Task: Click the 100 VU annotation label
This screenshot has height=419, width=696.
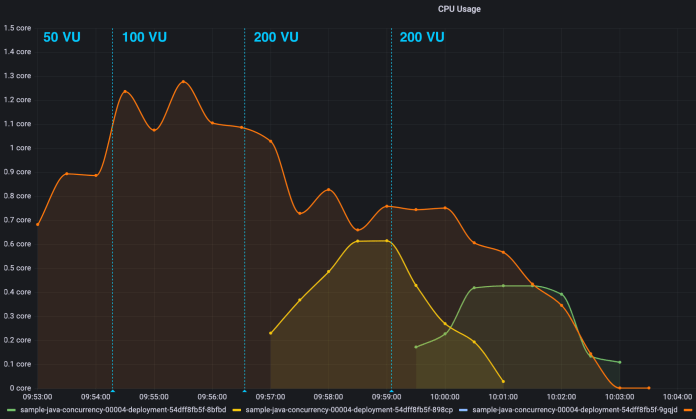Action: [x=144, y=37]
